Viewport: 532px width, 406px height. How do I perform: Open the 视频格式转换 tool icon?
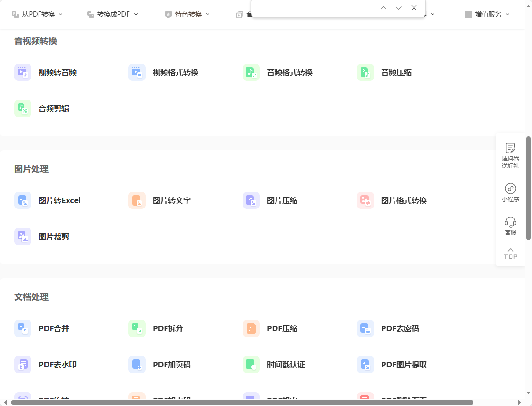pyautogui.click(x=137, y=72)
